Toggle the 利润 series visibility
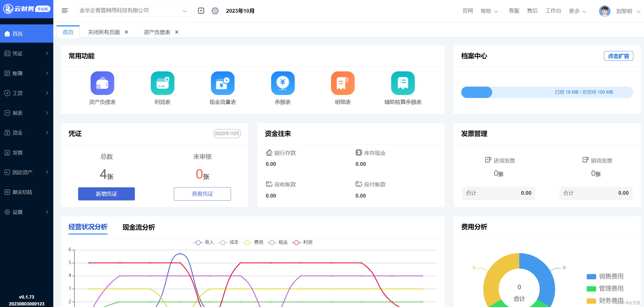The image size is (644, 307). (303, 242)
